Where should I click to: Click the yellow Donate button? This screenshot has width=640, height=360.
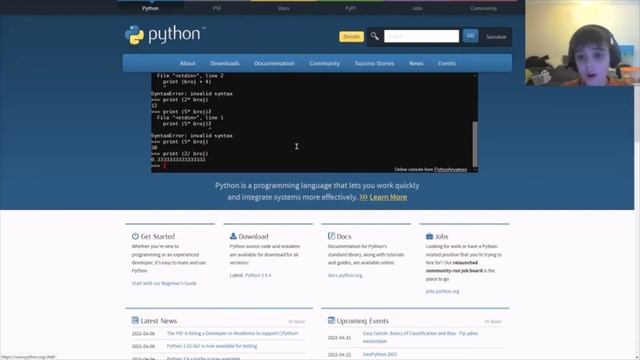click(351, 36)
